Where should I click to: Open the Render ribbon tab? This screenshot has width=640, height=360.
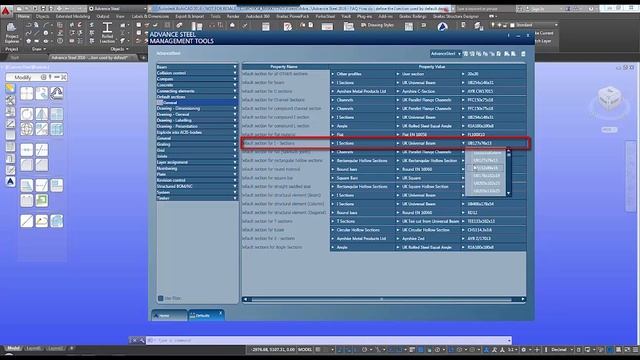[x=233, y=16]
